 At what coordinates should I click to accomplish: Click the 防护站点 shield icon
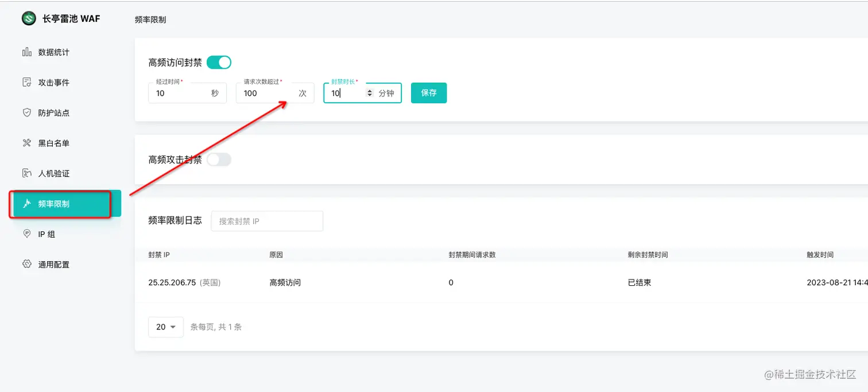tap(26, 113)
